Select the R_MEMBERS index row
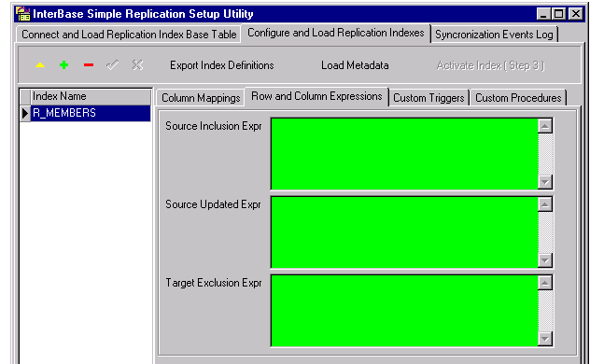 pos(91,113)
